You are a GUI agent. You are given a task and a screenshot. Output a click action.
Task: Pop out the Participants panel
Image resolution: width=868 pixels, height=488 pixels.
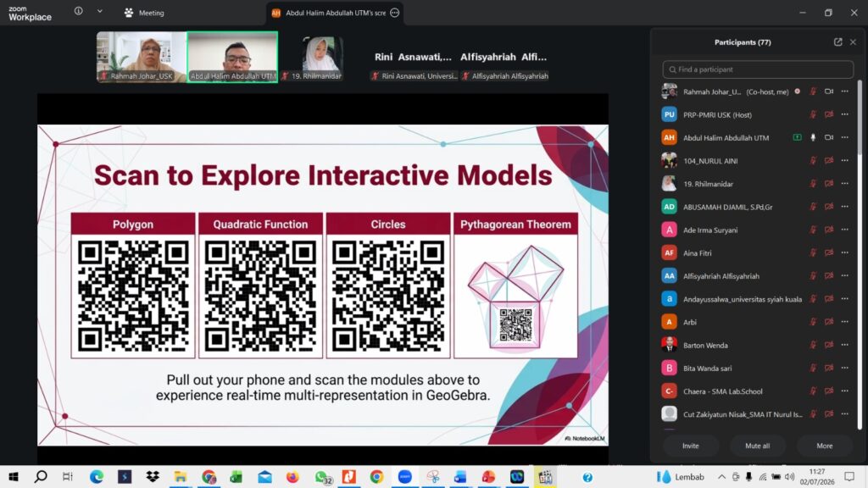coord(837,42)
